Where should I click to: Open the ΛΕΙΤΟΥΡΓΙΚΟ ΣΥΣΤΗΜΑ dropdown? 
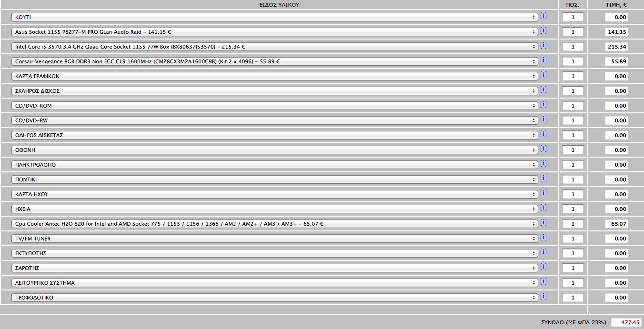pyautogui.click(x=275, y=283)
